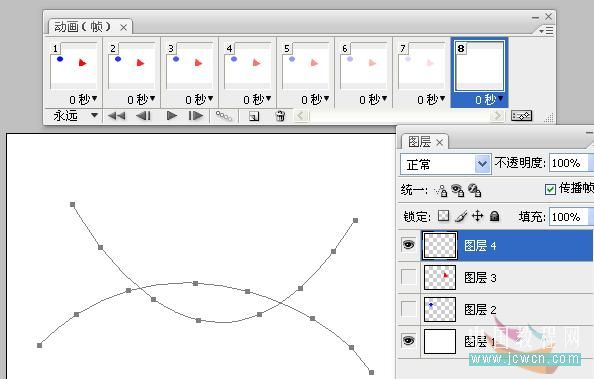
Task: Click the 不透明度 100% opacity field
Action: pos(568,163)
